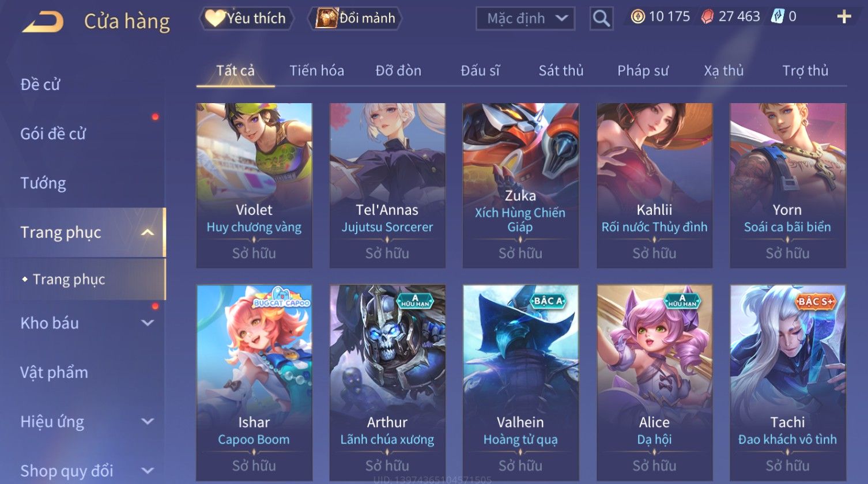Open Gói đề cử in sidebar
Image resolution: width=868 pixels, height=484 pixels.
[53, 134]
